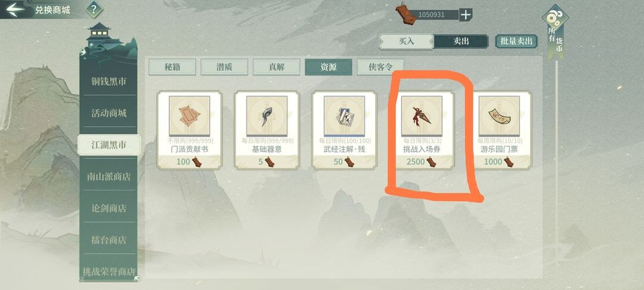Choose 铜钱黑市 in the sidebar

pos(109,81)
